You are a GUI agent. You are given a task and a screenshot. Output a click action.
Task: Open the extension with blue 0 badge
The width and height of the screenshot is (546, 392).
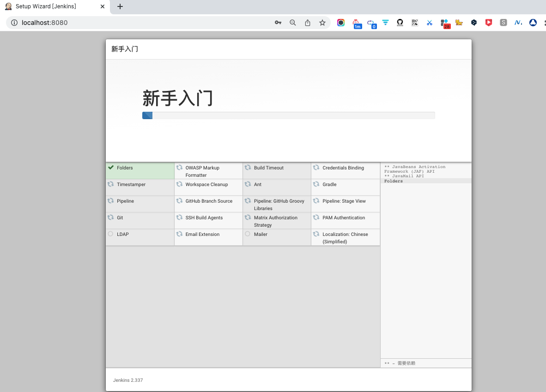click(x=371, y=24)
